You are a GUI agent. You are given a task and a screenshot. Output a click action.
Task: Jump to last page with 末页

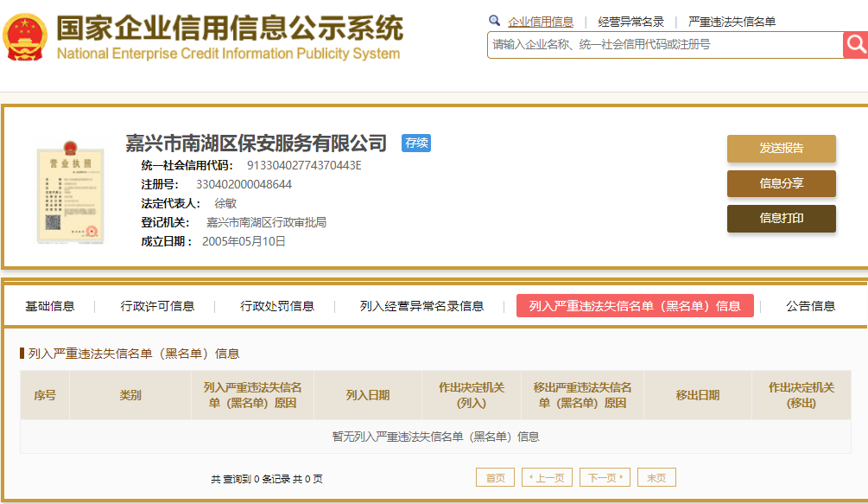[656, 477]
